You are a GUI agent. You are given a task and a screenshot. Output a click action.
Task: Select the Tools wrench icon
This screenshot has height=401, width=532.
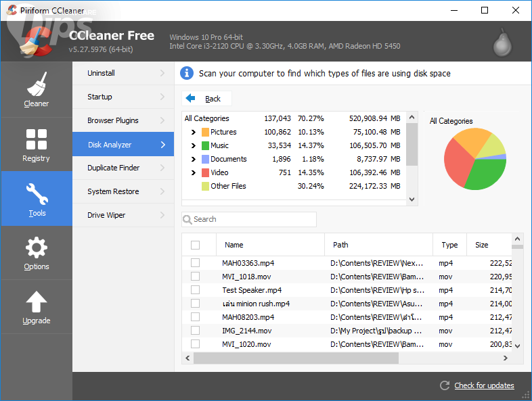37,194
